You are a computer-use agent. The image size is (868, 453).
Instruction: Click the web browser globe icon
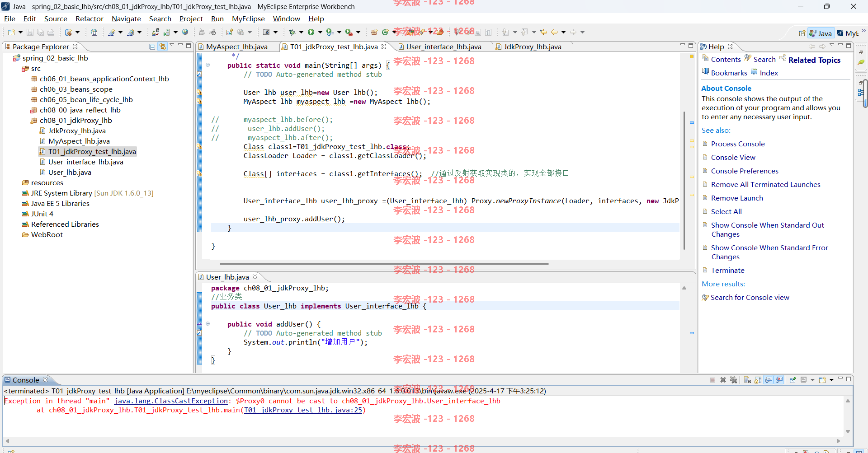185,32
